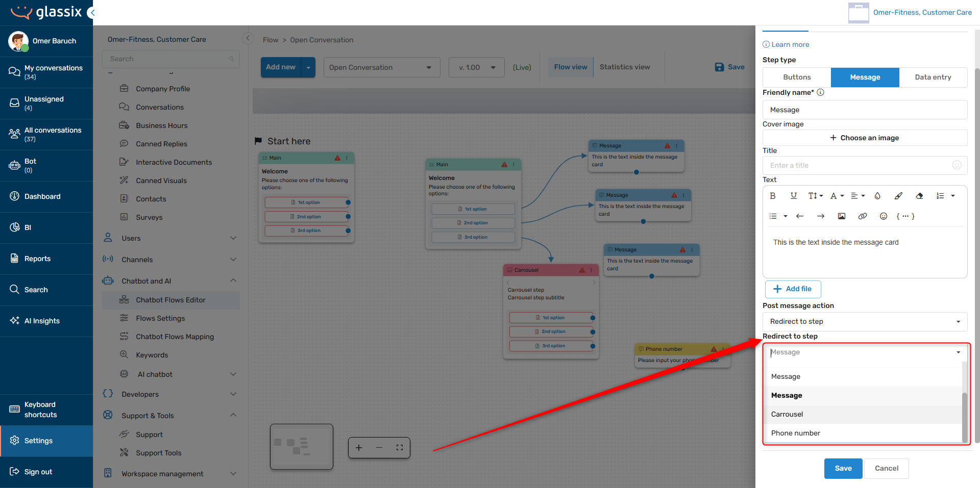Click the flow minimap thumbnail
Screen dimensions: 980x488
tap(302, 447)
